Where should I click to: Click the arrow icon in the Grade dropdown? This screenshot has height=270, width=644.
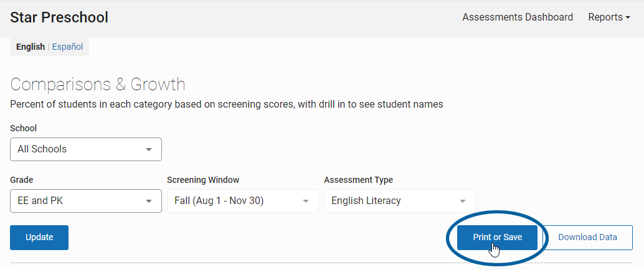[149, 201]
